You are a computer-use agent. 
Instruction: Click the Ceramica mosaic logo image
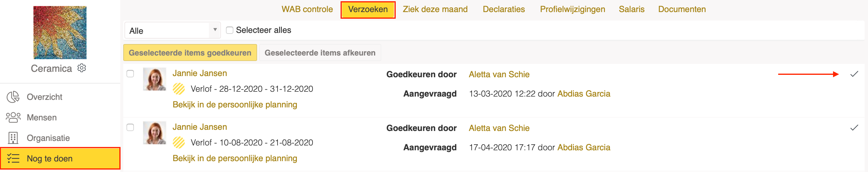coord(60,32)
